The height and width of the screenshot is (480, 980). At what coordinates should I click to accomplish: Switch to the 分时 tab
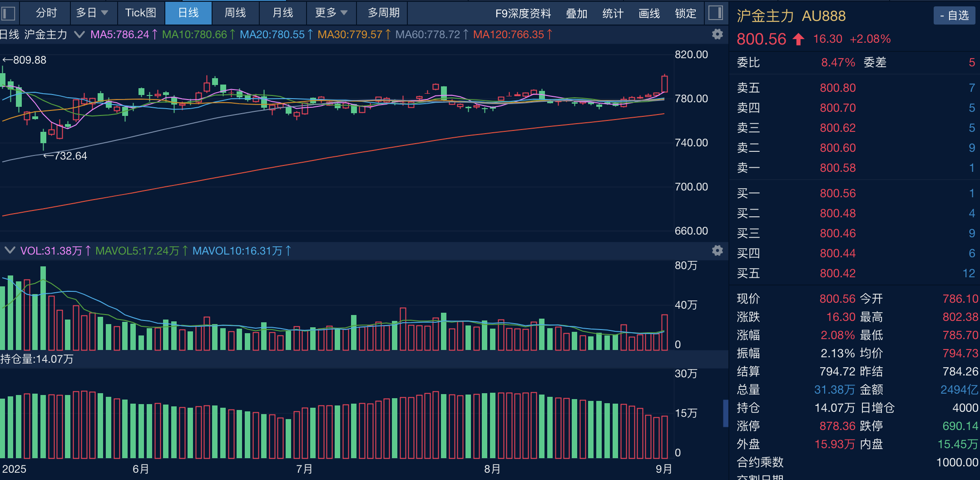coord(46,13)
